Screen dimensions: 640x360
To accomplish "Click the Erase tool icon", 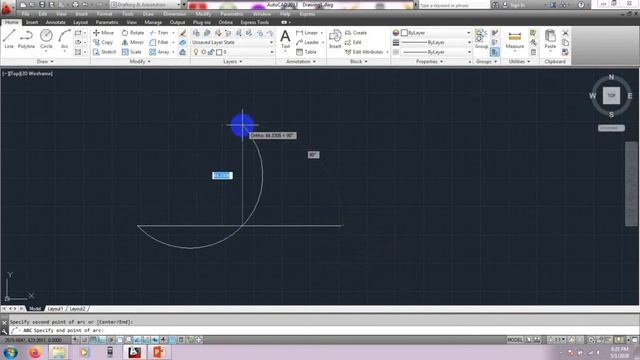I will pyautogui.click(x=182, y=33).
